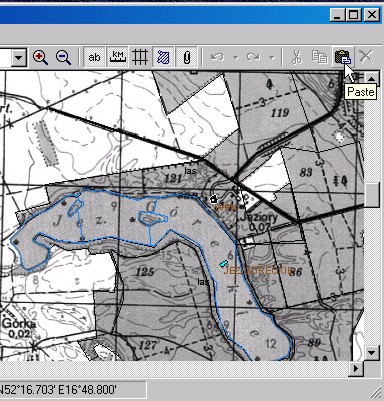
Task: Close the window
Action: (x=371, y=15)
